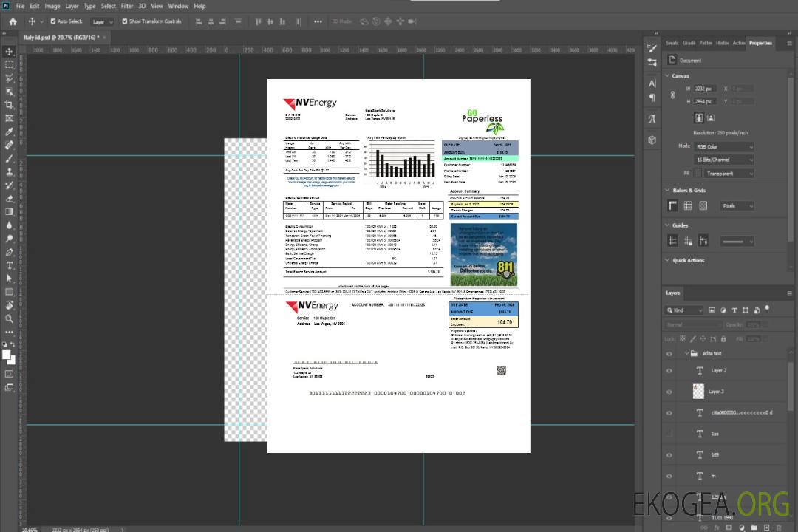Toggle layer filtering on/off switch
This screenshot has height=532, width=798.
767,309
